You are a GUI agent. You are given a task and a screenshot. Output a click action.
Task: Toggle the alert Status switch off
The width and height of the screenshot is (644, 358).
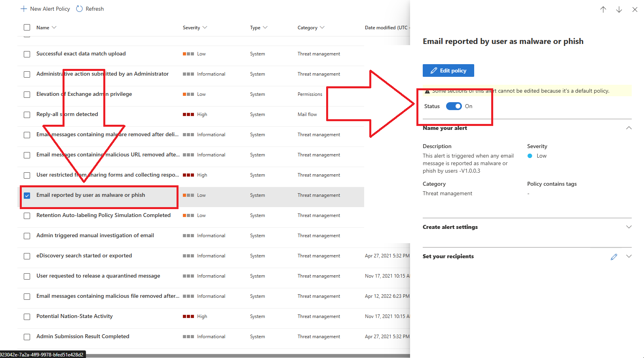454,106
